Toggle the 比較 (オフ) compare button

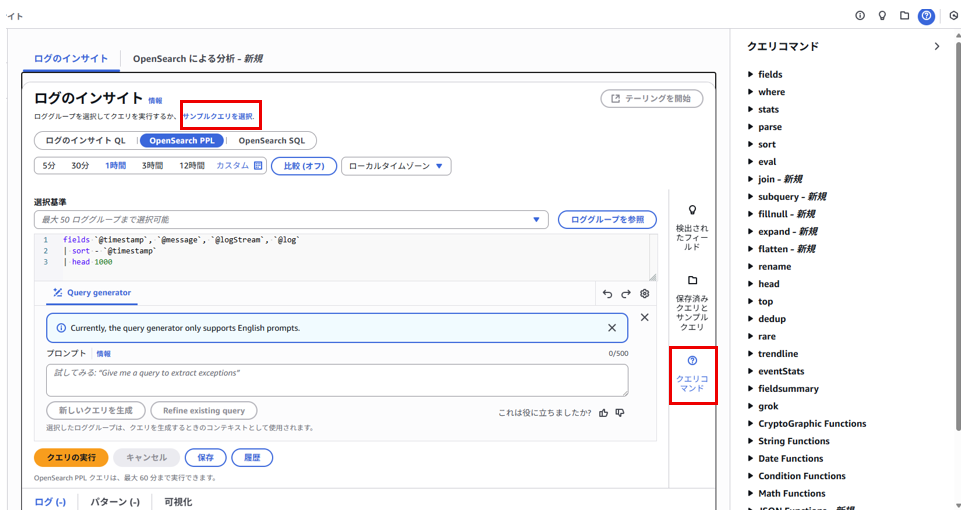point(304,166)
